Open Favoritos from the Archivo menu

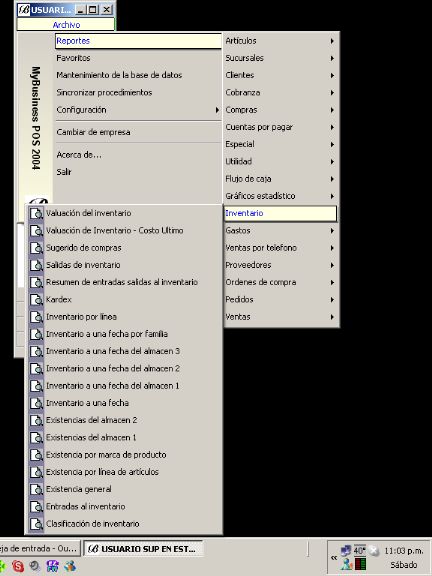coord(138,58)
